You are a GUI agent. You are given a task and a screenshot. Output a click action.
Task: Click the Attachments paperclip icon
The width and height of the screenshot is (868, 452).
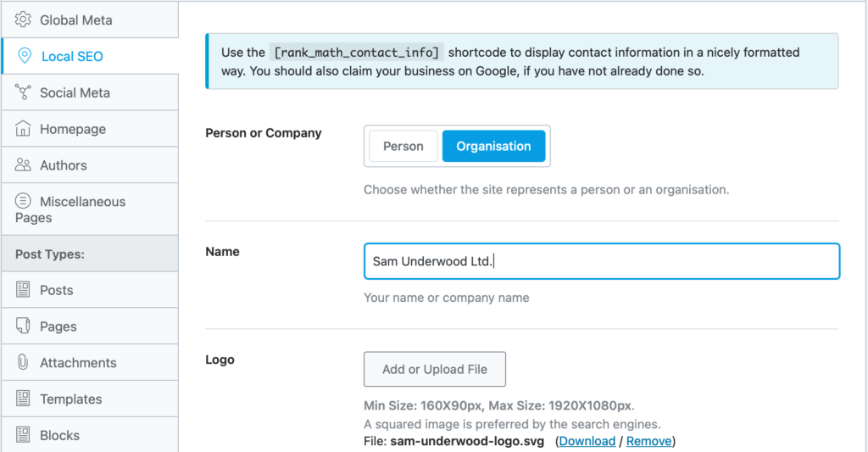pos(23,362)
